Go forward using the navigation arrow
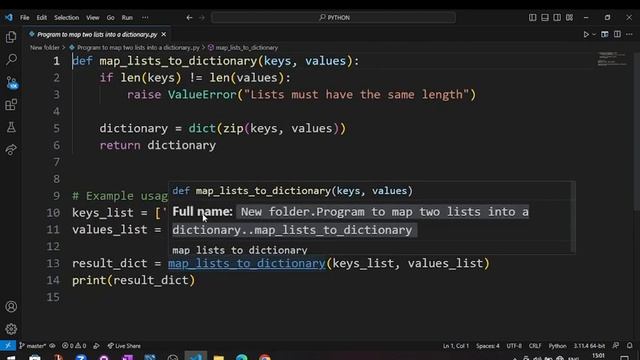Viewport: 640px width, 360px height. 202,18
